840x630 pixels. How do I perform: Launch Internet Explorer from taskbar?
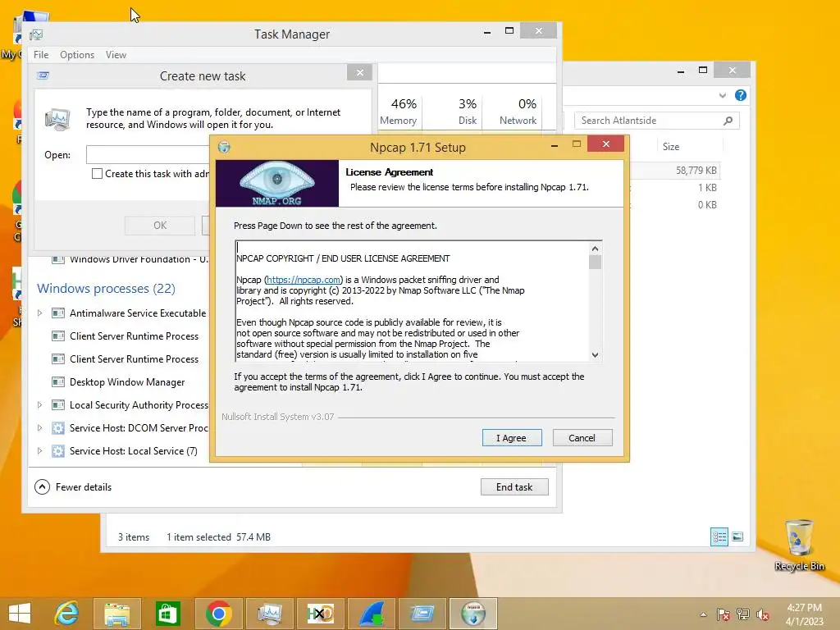tap(67, 614)
